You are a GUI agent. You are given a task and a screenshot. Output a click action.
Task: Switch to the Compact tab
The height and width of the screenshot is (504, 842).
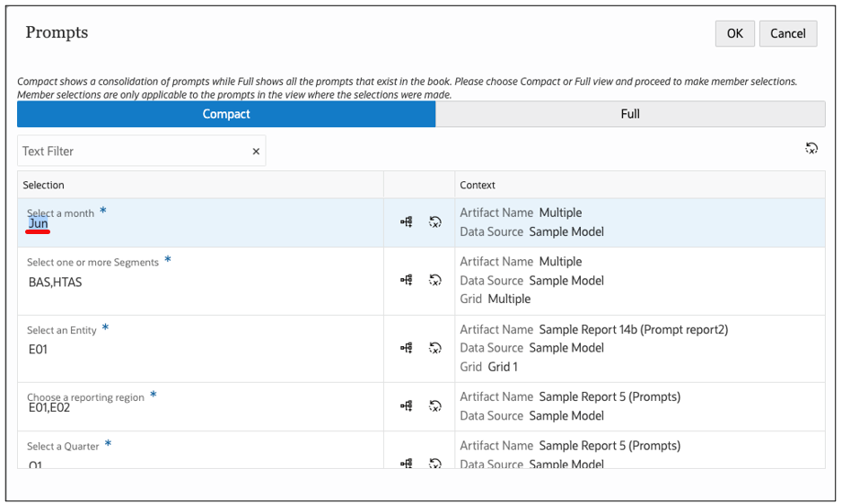coord(226,114)
